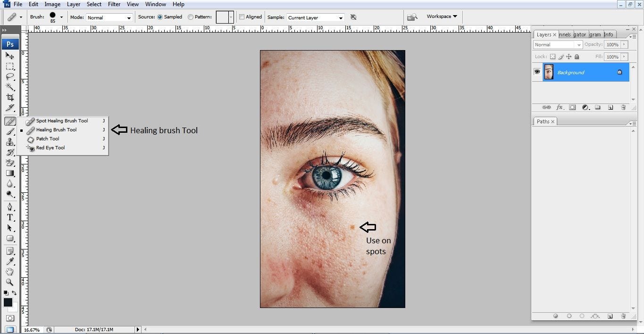Open the Mode dropdown set to Normal
This screenshot has width=644, height=334.
click(x=109, y=17)
